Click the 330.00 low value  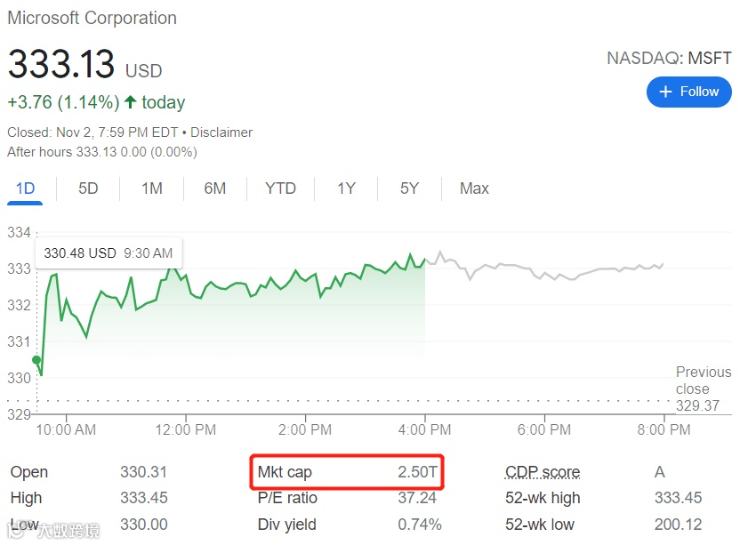click(x=144, y=525)
